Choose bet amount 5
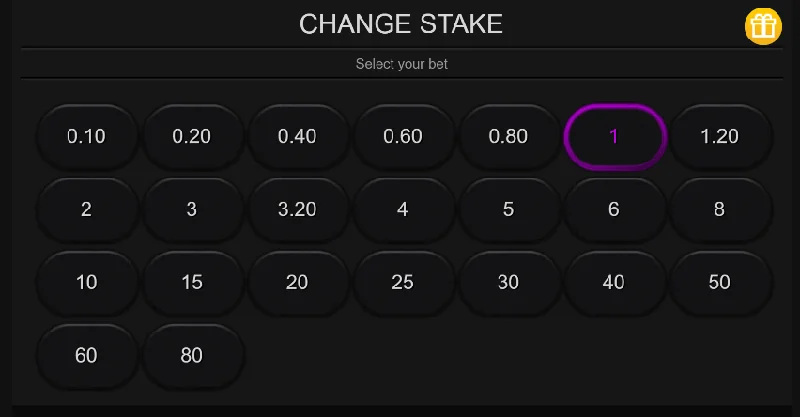This screenshot has height=417, width=800. pos(508,209)
